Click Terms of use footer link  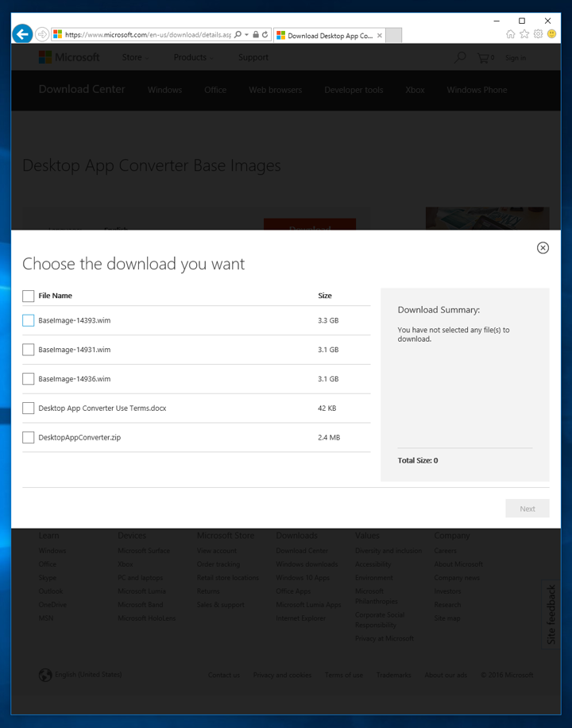[x=344, y=675]
